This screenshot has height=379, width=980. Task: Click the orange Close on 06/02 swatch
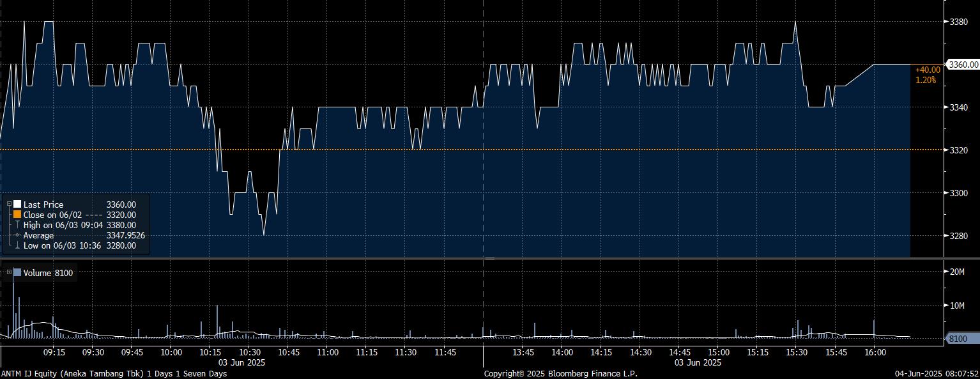pos(17,215)
